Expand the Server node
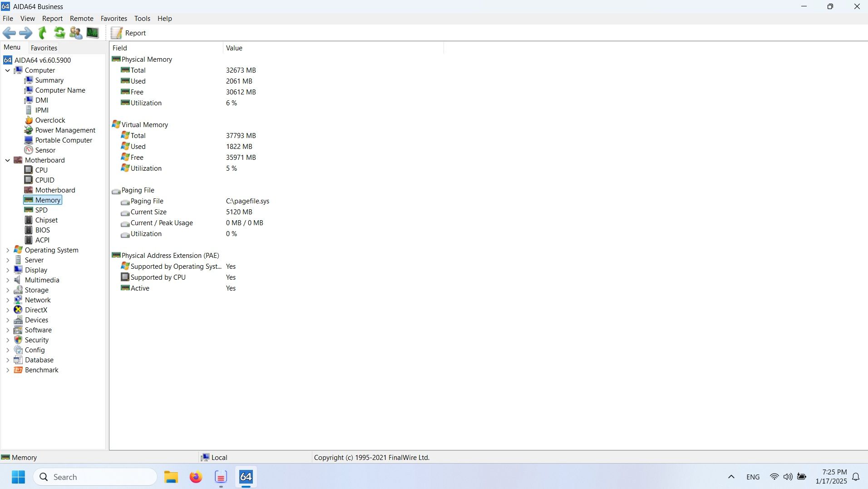The image size is (868, 489). [x=8, y=260]
